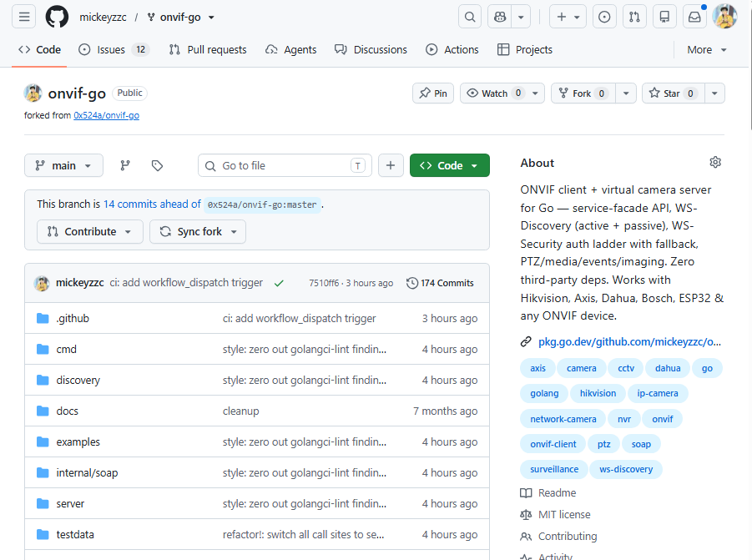Add file using the plus button
The width and height of the screenshot is (752, 560).
tap(391, 165)
